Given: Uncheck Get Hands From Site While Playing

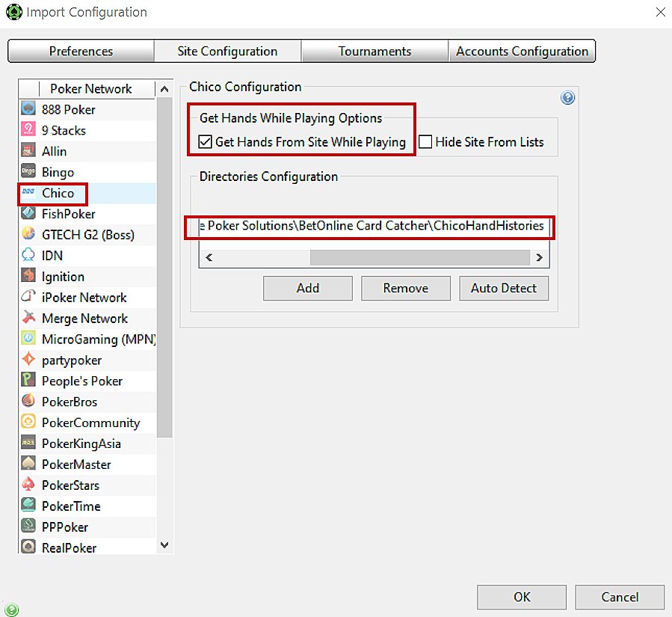Looking at the screenshot, I should 206,141.
